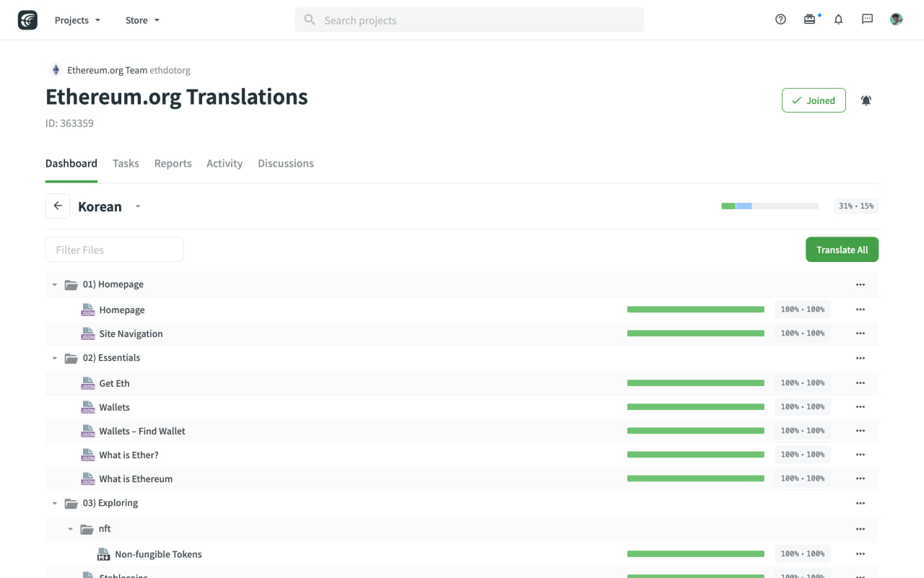The image size is (924, 578).
Task: Open the help question mark icon
Action: 780,19
